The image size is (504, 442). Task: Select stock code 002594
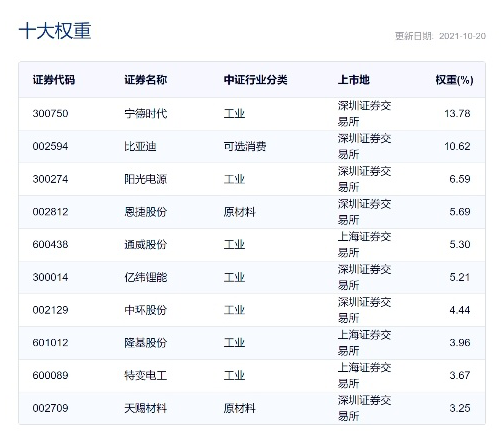(x=50, y=146)
